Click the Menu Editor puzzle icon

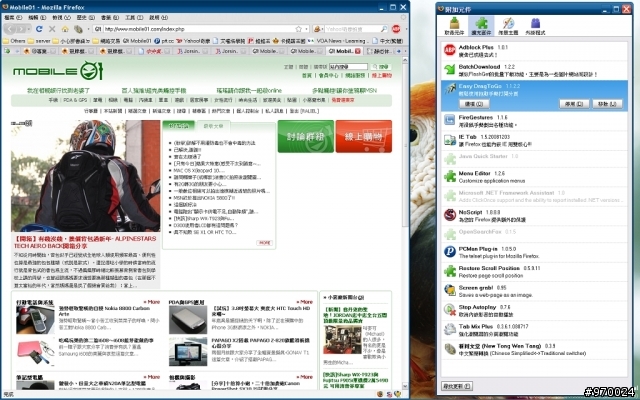(450, 176)
